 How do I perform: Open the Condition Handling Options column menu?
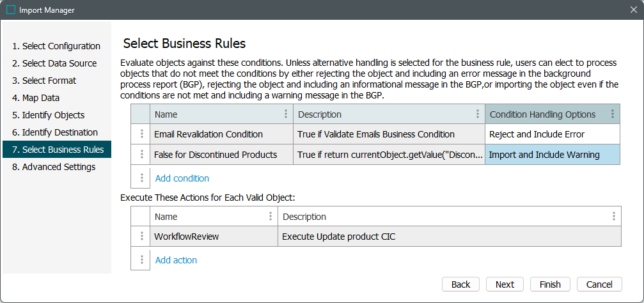(x=613, y=114)
